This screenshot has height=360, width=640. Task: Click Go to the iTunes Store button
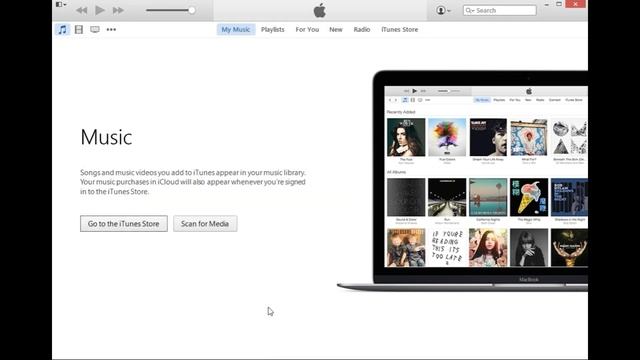(x=124, y=224)
